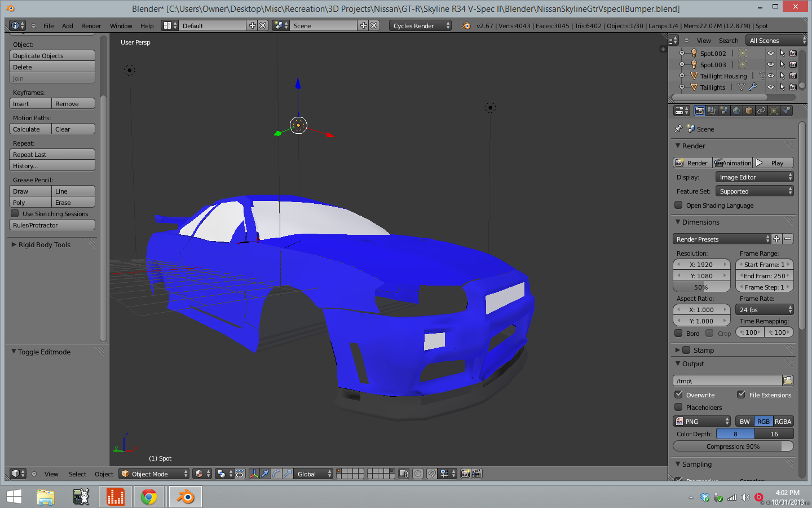Open the Constraints properties tab (chain icon)
Image resolution: width=812 pixels, height=508 pixels.
tap(761, 111)
